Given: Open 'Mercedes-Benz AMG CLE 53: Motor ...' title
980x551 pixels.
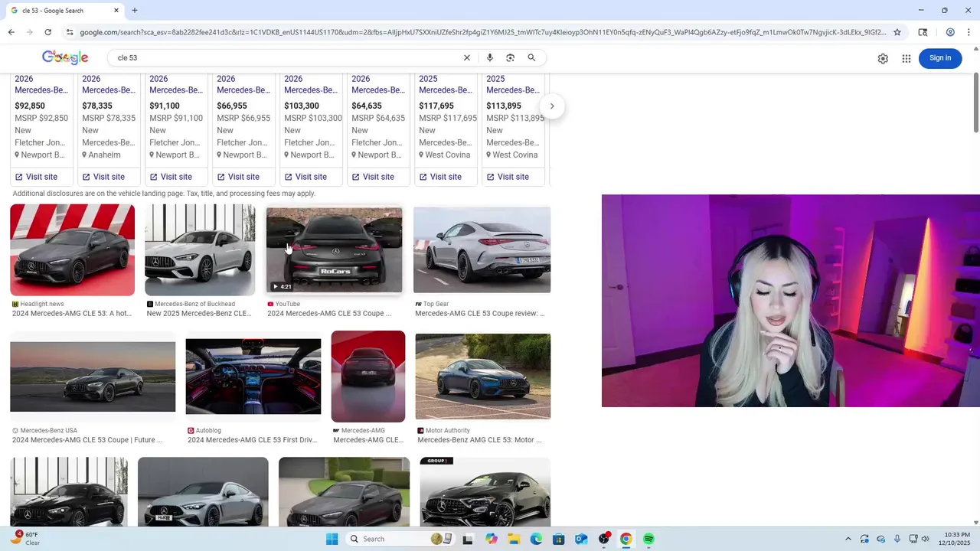Looking at the screenshot, I should (x=479, y=440).
